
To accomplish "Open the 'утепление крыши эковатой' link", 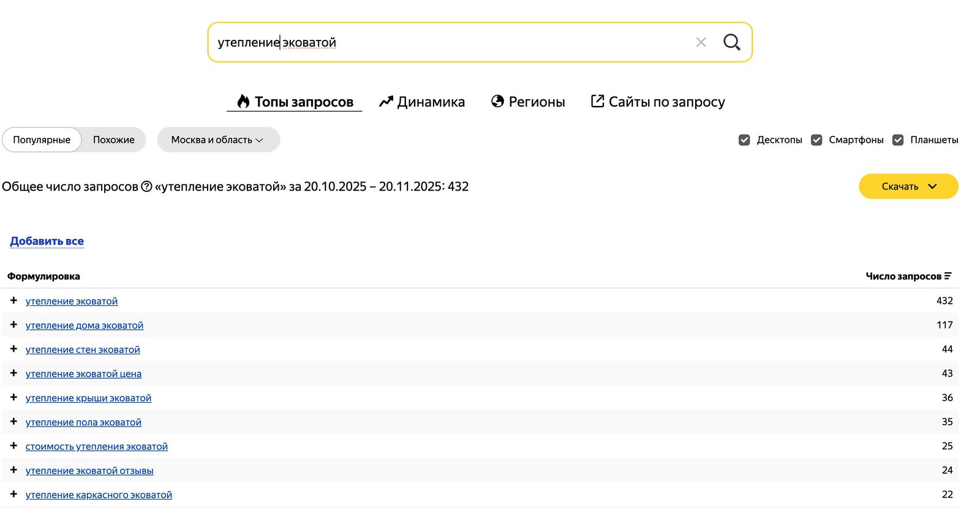I will (x=88, y=398).
